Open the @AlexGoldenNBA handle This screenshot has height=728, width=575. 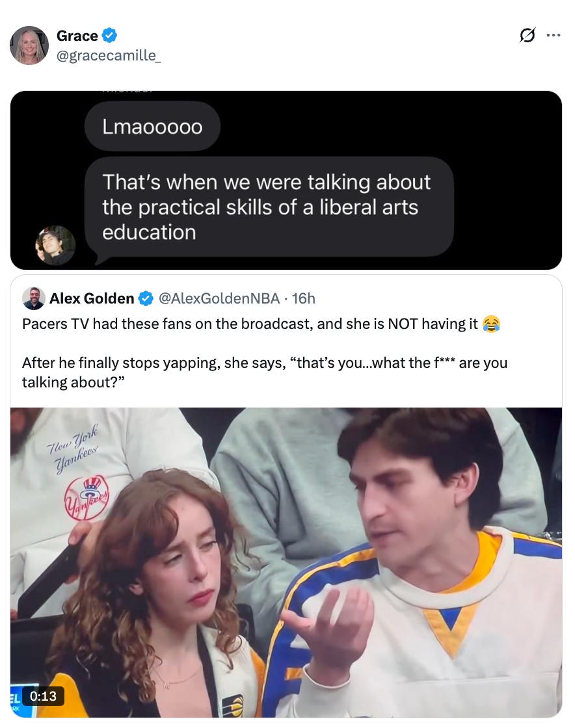(x=219, y=298)
